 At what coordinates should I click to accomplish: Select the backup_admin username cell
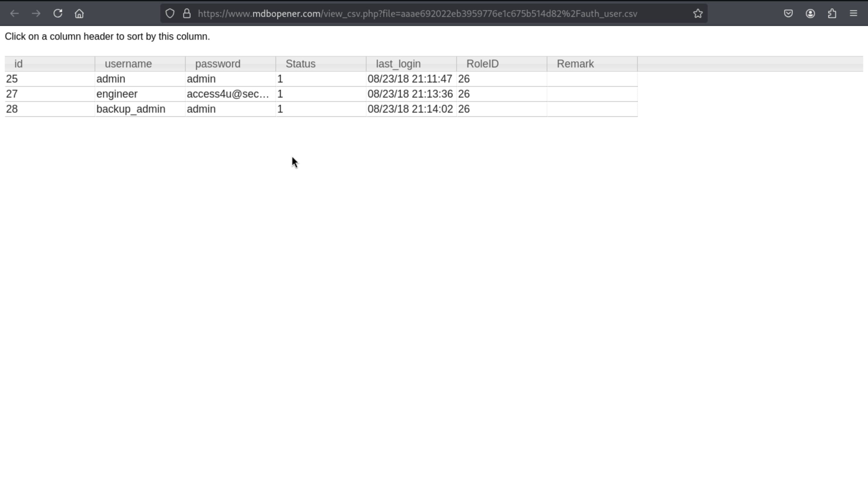point(131,109)
